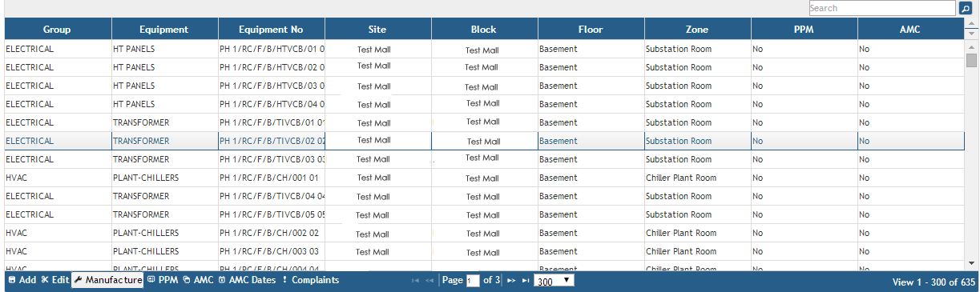Sort by Group column header
The height and width of the screenshot is (292, 980).
58,29
